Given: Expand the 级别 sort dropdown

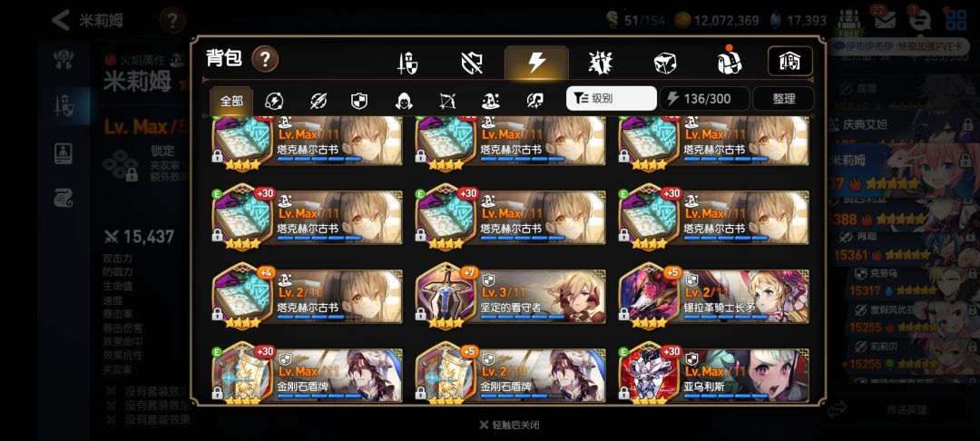Looking at the screenshot, I should (612, 99).
